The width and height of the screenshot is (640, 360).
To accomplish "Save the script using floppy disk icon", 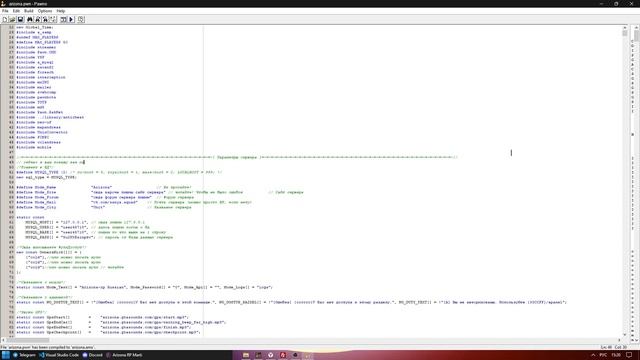I will pos(20,19).
